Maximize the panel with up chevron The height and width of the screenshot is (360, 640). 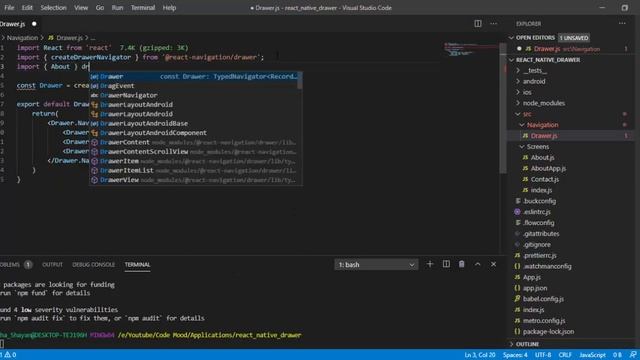pyautogui.click(x=478, y=264)
